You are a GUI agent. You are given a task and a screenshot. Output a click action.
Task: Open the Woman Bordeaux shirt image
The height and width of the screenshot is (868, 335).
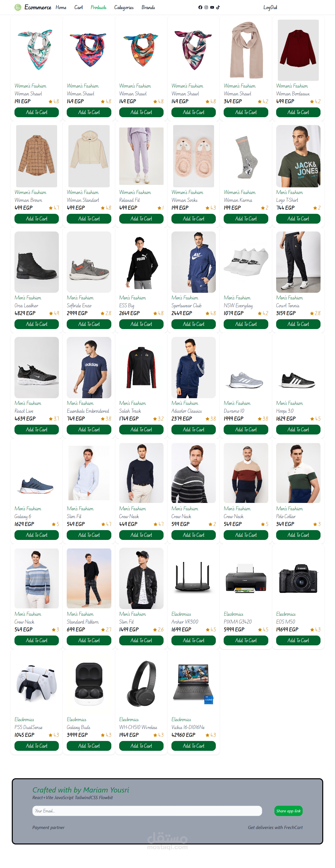[298, 50]
